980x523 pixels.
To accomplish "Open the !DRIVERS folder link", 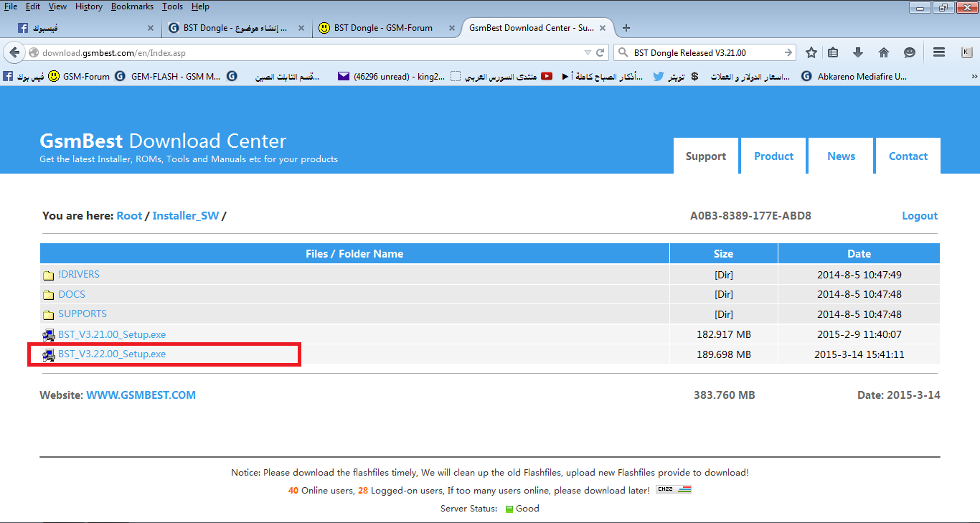I will [x=79, y=275].
